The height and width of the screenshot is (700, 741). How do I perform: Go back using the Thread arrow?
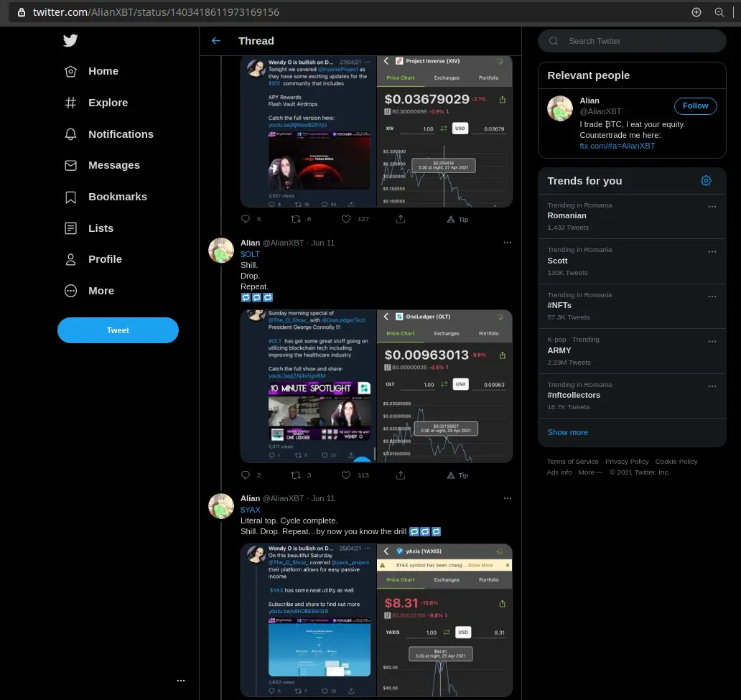click(x=216, y=41)
